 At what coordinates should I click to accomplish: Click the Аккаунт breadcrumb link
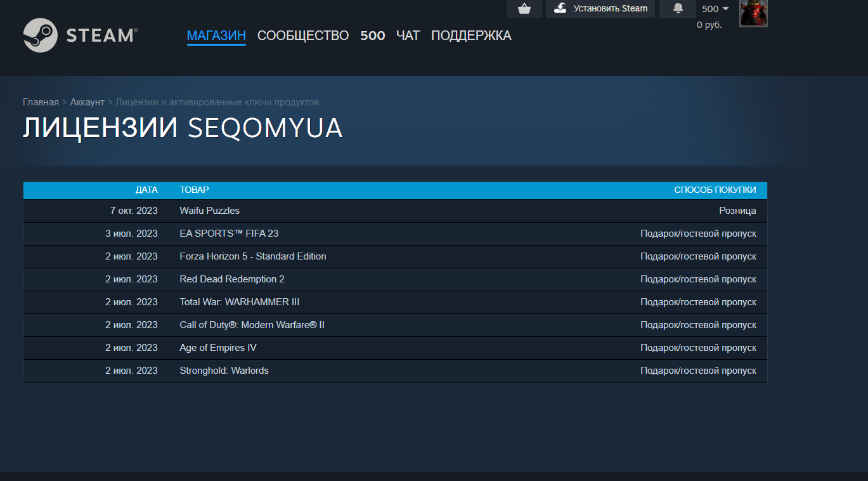tap(87, 102)
